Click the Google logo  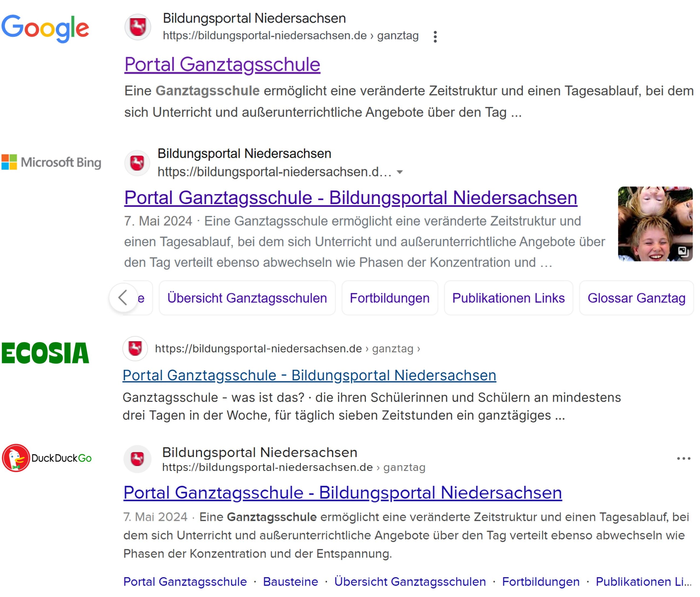click(45, 28)
